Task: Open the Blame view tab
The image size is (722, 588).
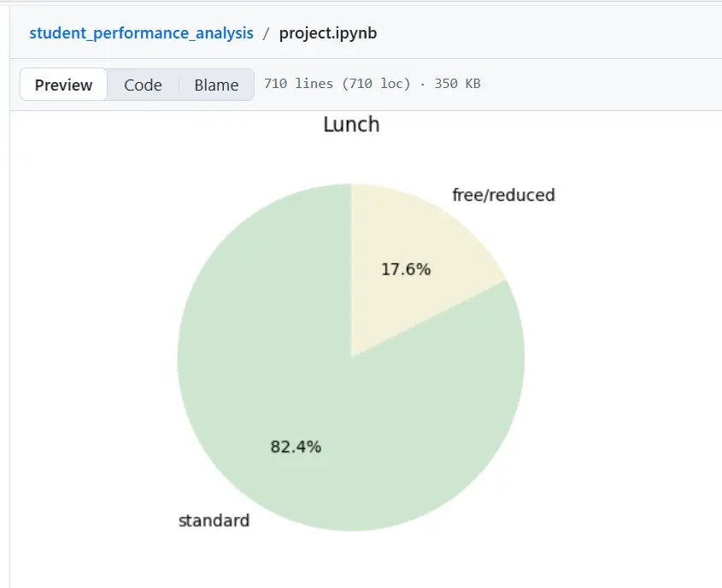Action: tap(216, 85)
